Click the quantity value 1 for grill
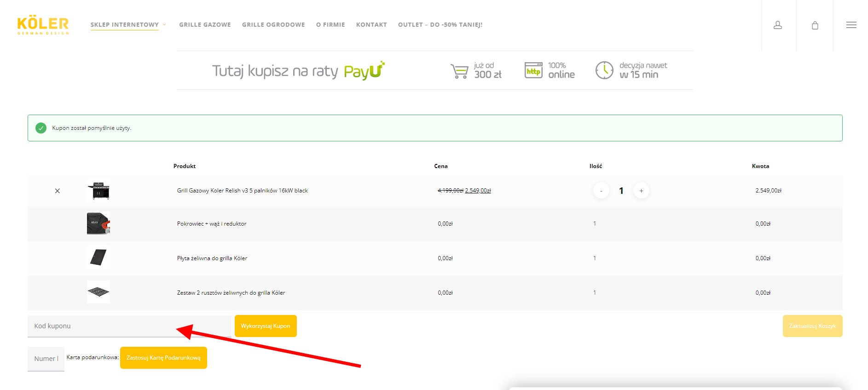Viewport: 868px width, 390px height. [x=621, y=191]
